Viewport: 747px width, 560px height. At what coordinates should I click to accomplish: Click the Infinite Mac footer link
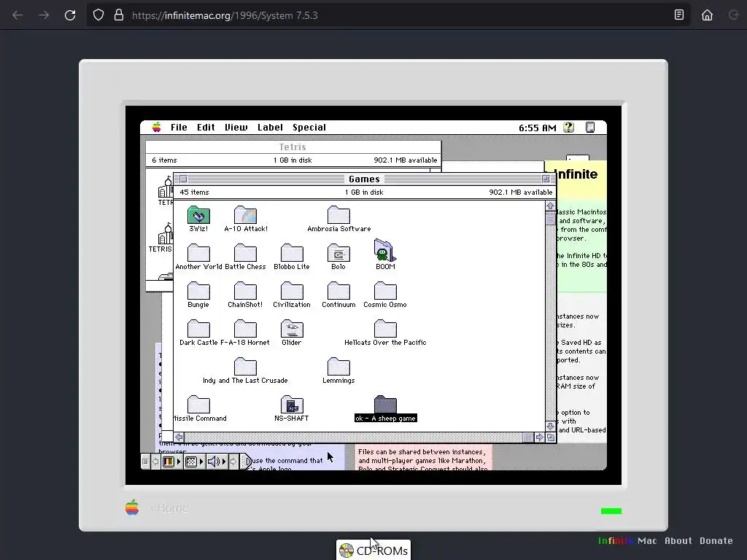tap(627, 540)
